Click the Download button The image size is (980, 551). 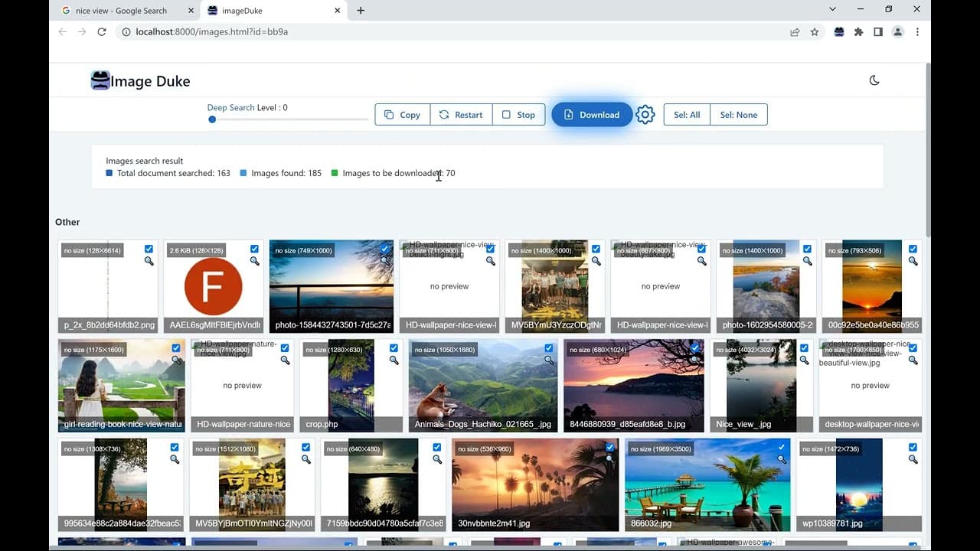(x=592, y=115)
